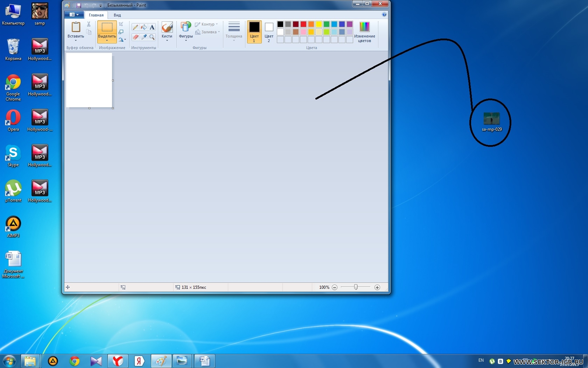Click the Save icon in quick access toolbar
588x368 pixels.
(x=79, y=5)
